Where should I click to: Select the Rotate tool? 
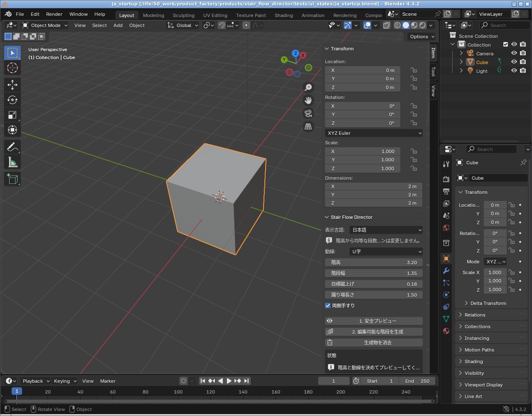(12, 100)
